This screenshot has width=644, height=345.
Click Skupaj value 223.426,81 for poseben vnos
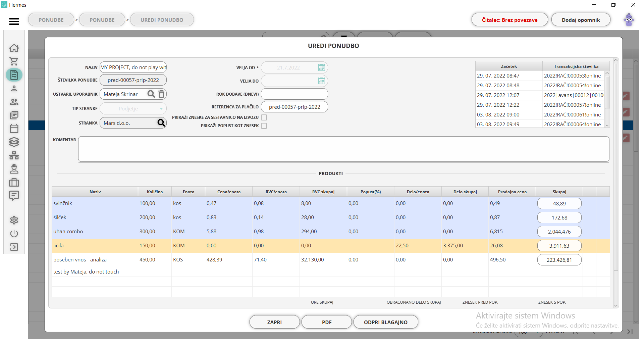[x=559, y=260]
